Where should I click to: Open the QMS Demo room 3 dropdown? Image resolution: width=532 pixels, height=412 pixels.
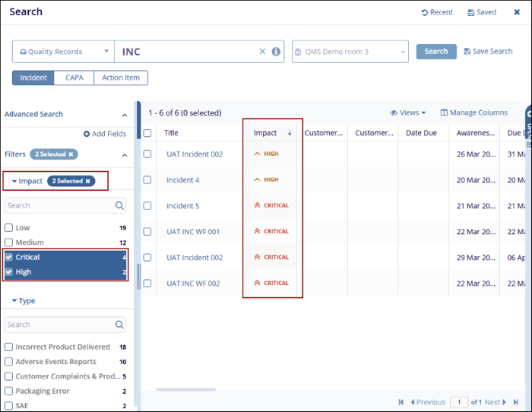tap(350, 52)
